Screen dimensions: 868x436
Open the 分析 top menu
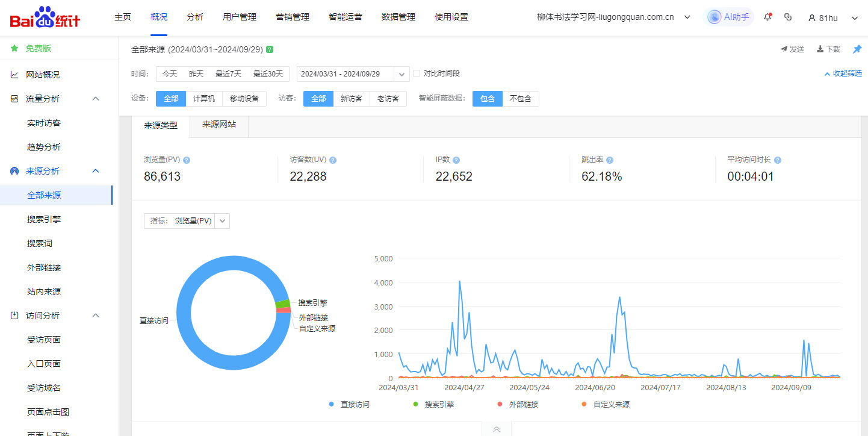[195, 17]
